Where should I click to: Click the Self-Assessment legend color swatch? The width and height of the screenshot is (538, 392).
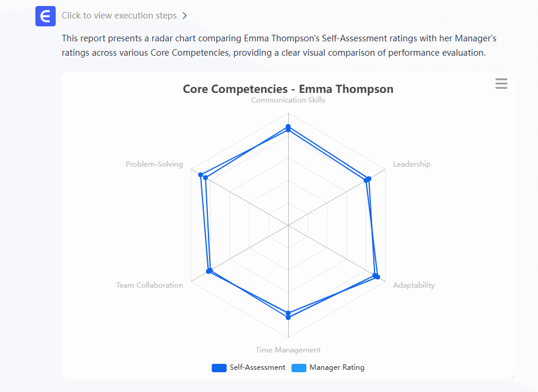pos(219,368)
